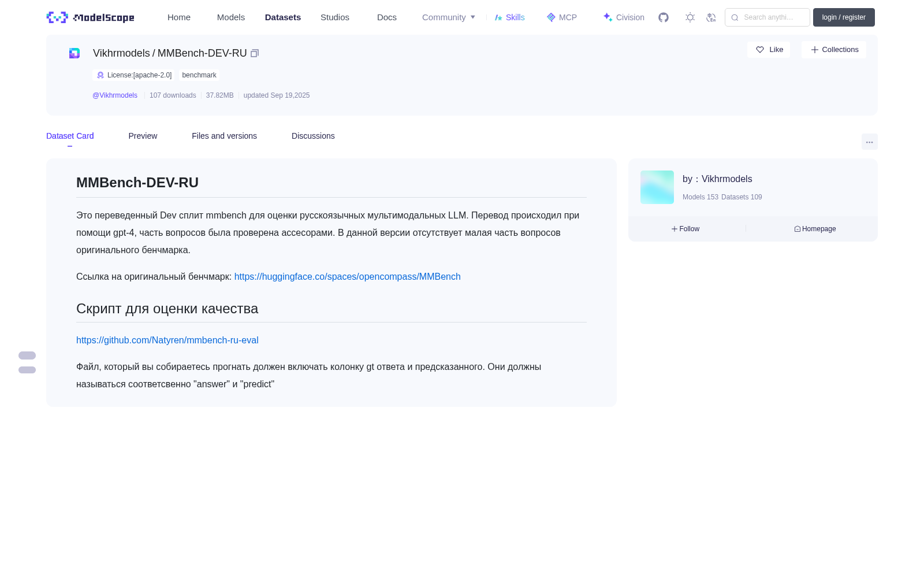Click the '107 downloads' text
924x578 pixels.
tap(173, 95)
